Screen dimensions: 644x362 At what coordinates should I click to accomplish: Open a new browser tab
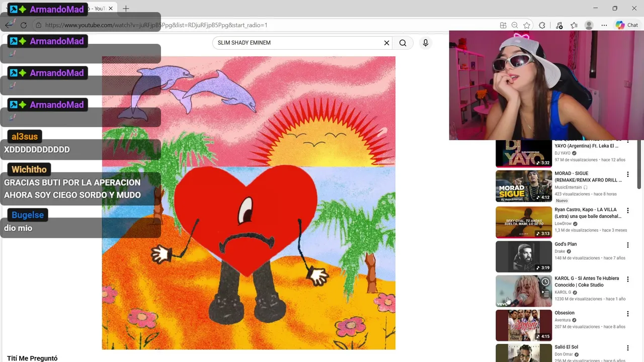click(x=126, y=9)
